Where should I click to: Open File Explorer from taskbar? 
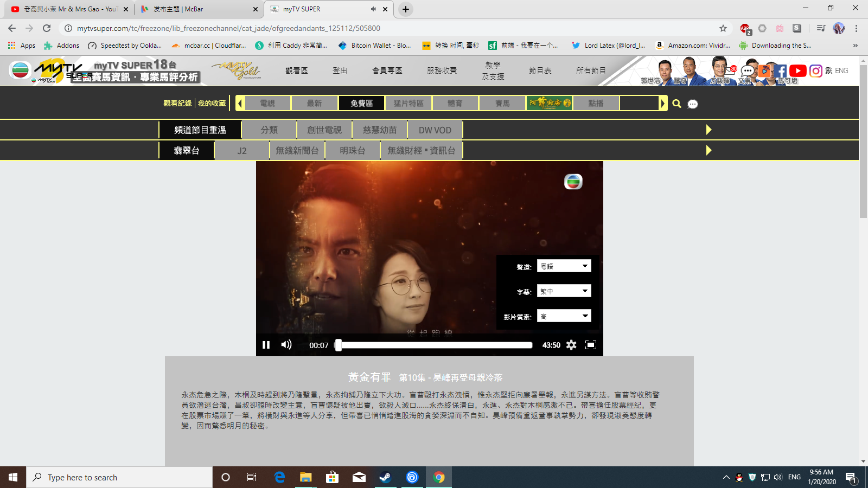pyautogui.click(x=306, y=477)
